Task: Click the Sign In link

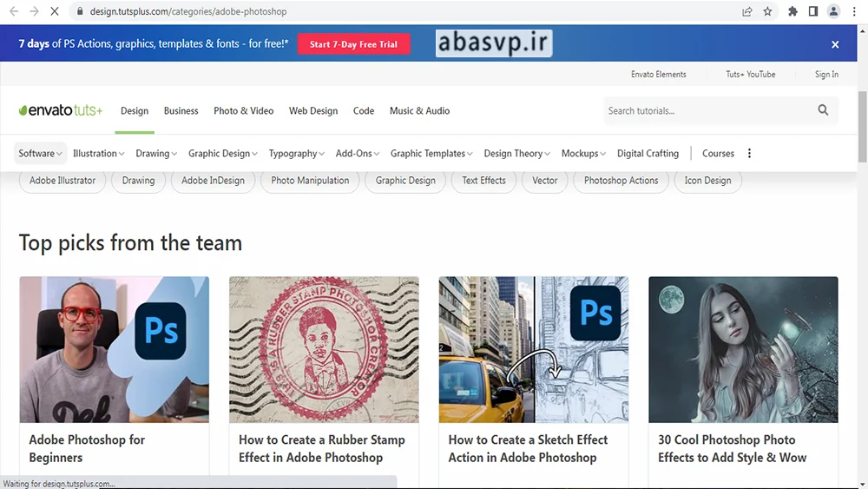Action: (x=826, y=74)
